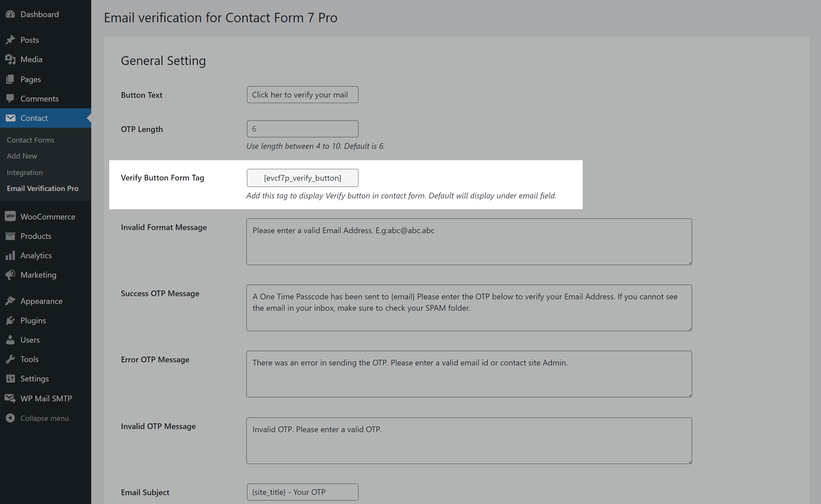
Task: Focus the Success OTP Message textarea
Action: (x=469, y=308)
